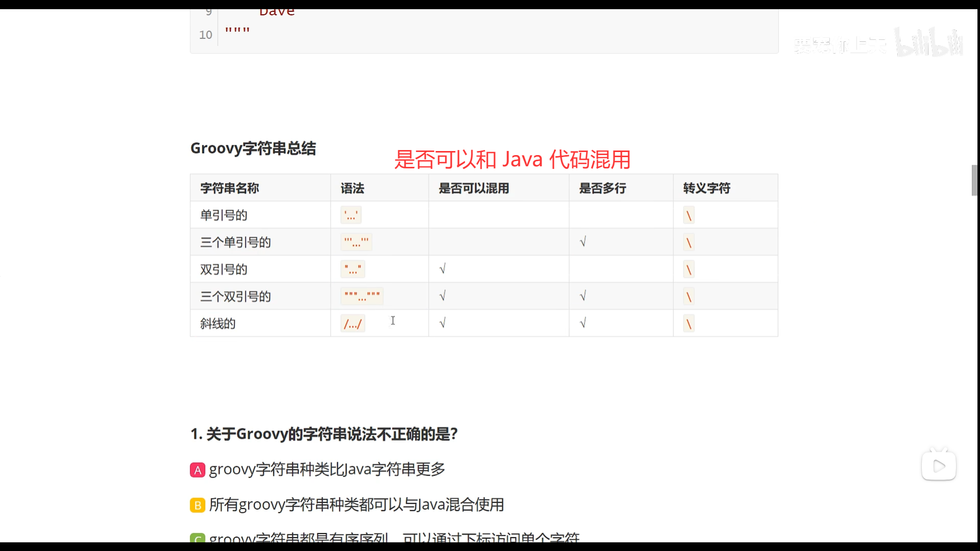Select answer option A badge
This screenshot has width=980, height=551.
[x=198, y=470]
